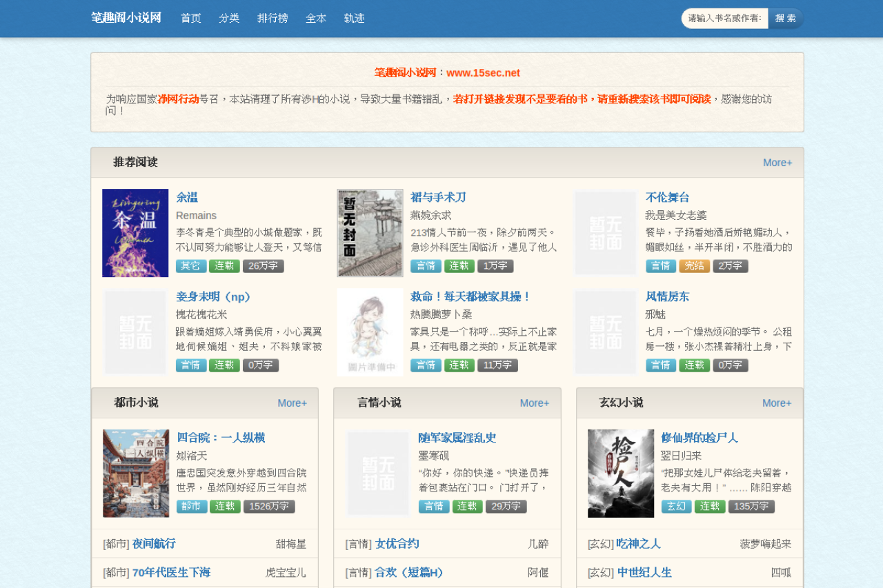Click the 笔趣阁小说网 site logo

tap(126, 18)
